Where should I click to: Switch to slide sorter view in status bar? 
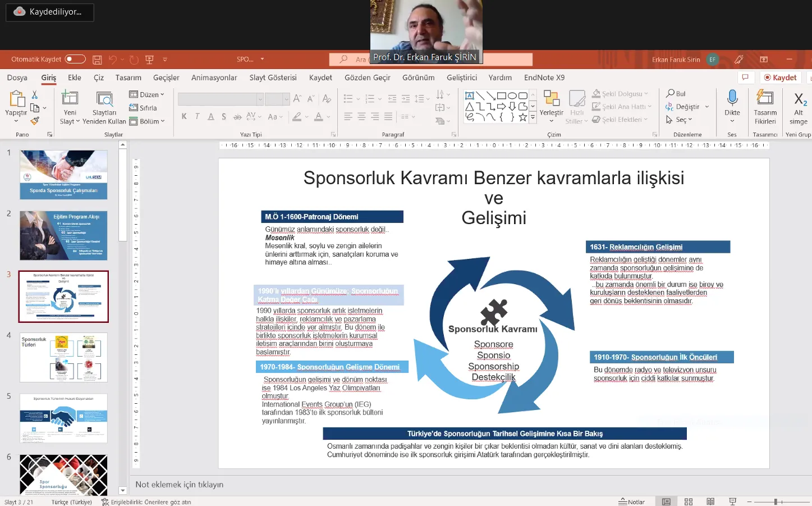(x=689, y=502)
